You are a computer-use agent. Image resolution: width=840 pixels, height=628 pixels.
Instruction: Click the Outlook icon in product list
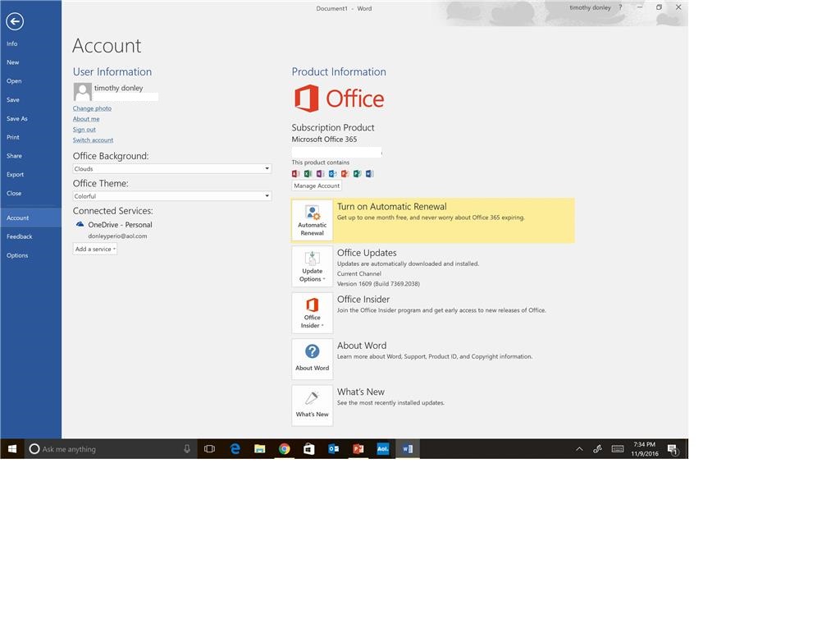pos(333,173)
